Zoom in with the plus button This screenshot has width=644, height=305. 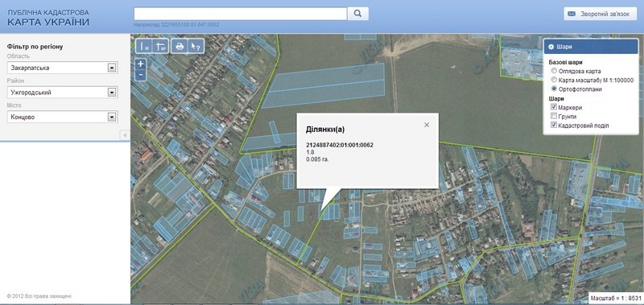140,64
